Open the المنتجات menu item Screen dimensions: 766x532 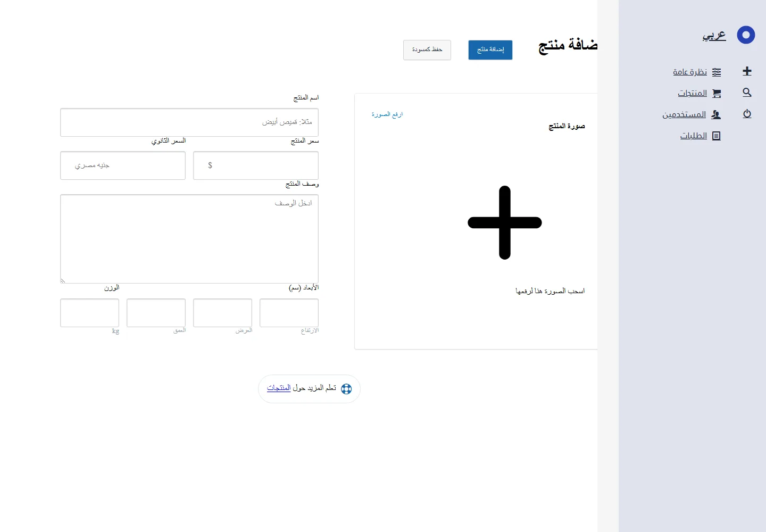tap(693, 93)
